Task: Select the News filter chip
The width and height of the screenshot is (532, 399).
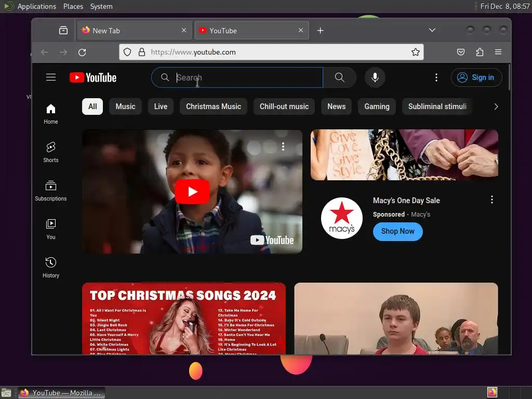Action: click(336, 107)
